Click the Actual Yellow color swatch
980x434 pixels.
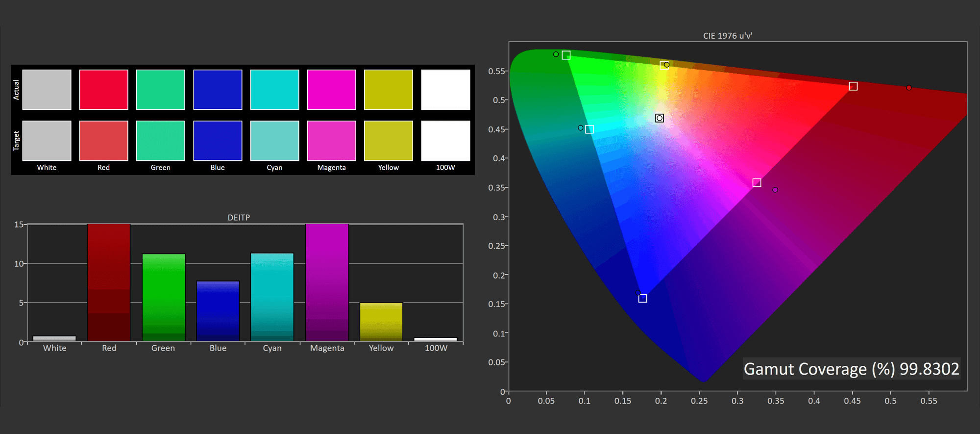tap(388, 90)
